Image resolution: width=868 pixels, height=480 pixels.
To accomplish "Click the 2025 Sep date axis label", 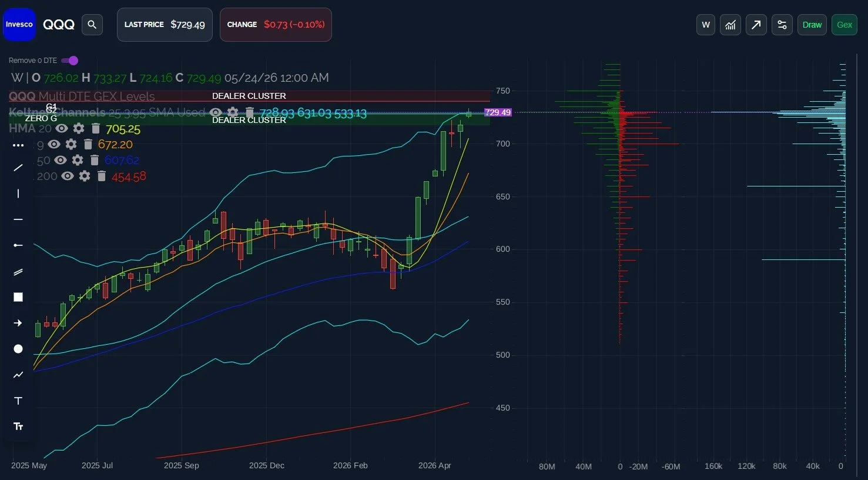I will click(x=181, y=465).
